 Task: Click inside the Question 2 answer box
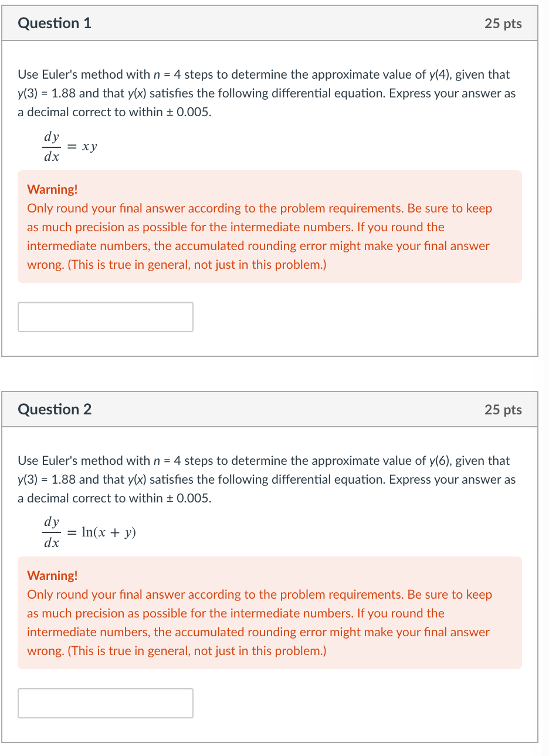point(106,703)
